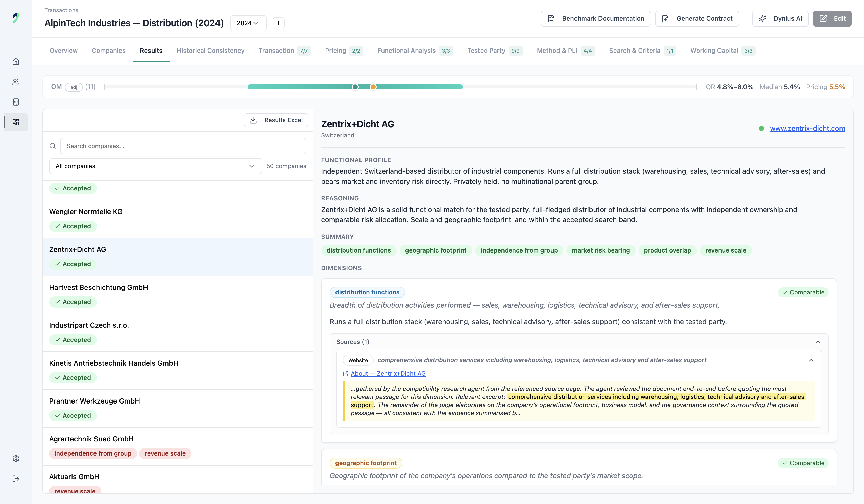This screenshot has width=864, height=504.
Task: Click the median marker on OM range
Action: pos(355,87)
